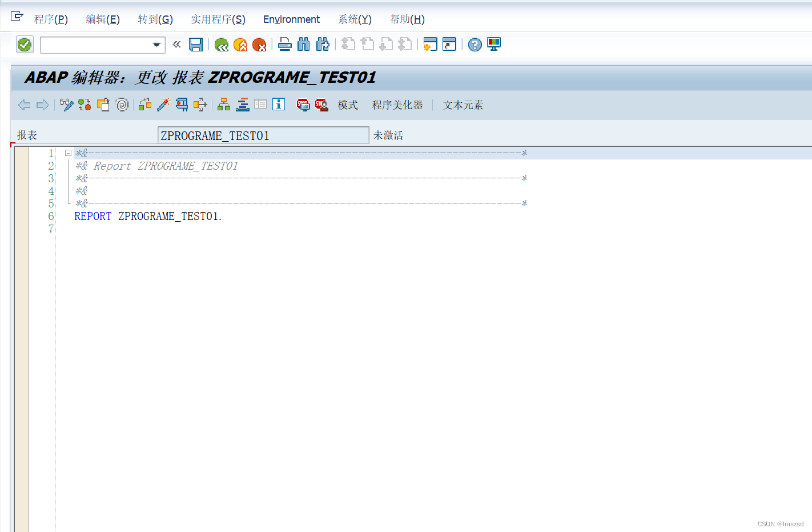Click the First Page icon

348,44
